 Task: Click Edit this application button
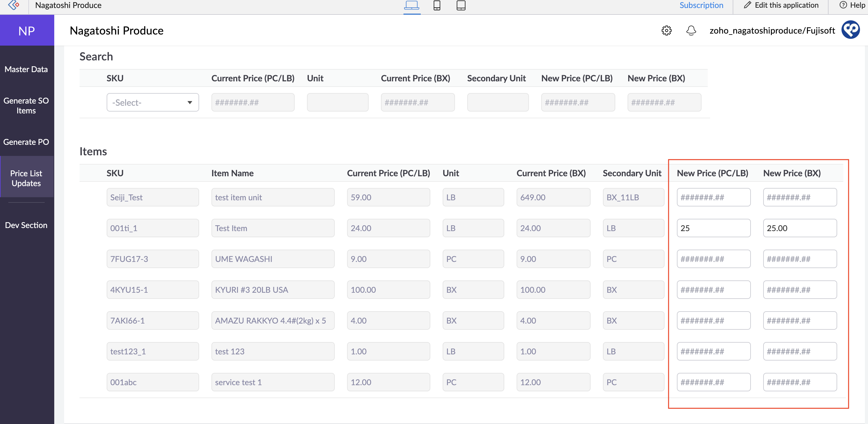(781, 5)
